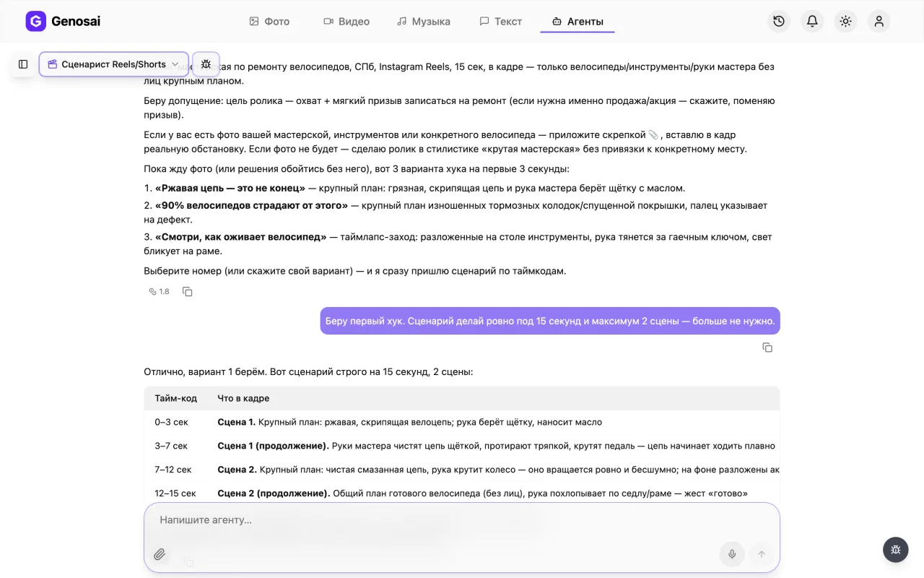Switch to the Фото tab
924x578 pixels.
(269, 22)
